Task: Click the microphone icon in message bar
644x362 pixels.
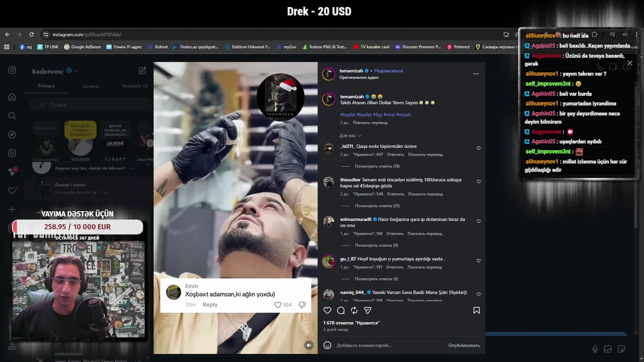Action: pos(595,349)
